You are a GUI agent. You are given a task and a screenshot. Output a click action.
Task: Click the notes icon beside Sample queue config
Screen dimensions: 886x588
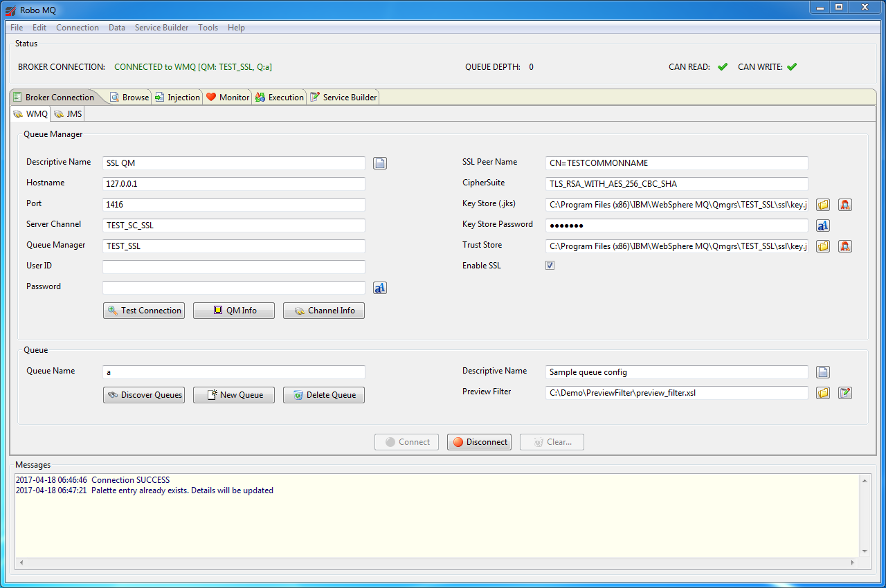tap(822, 372)
